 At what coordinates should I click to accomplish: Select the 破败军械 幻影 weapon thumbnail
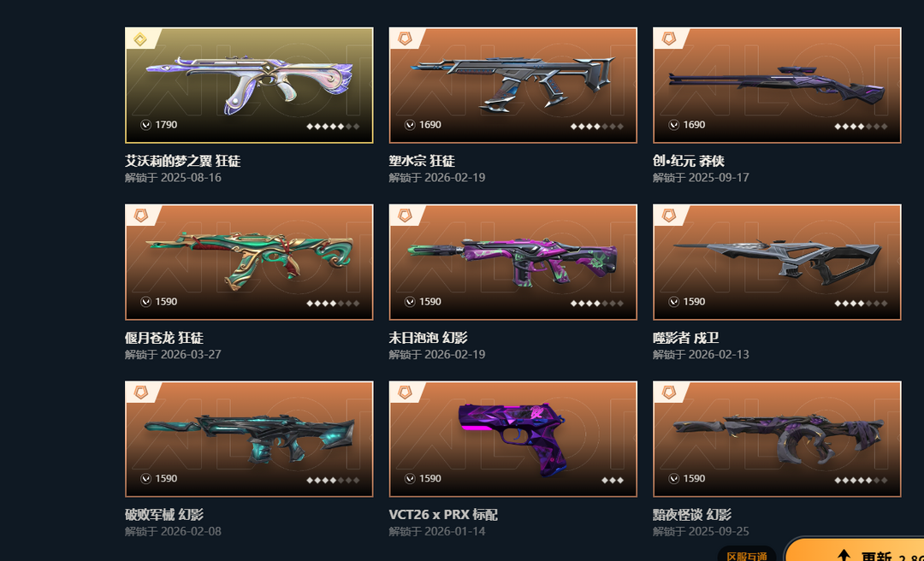pos(249,439)
